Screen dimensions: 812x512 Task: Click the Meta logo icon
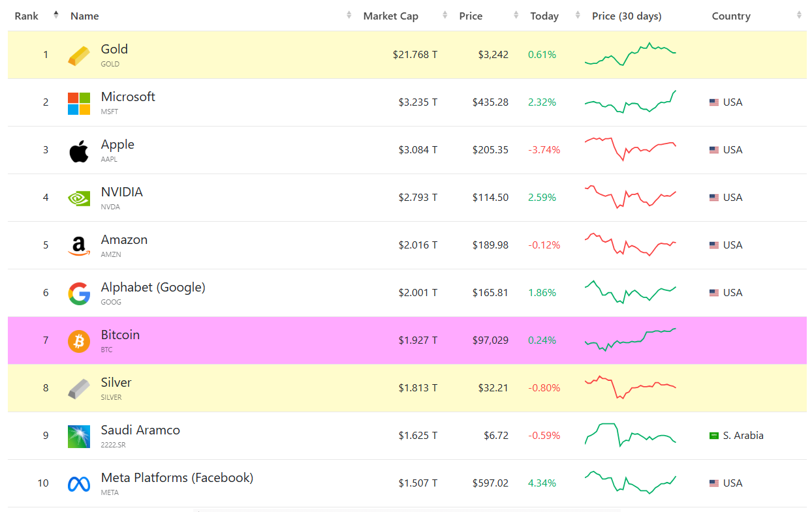tap(79, 484)
